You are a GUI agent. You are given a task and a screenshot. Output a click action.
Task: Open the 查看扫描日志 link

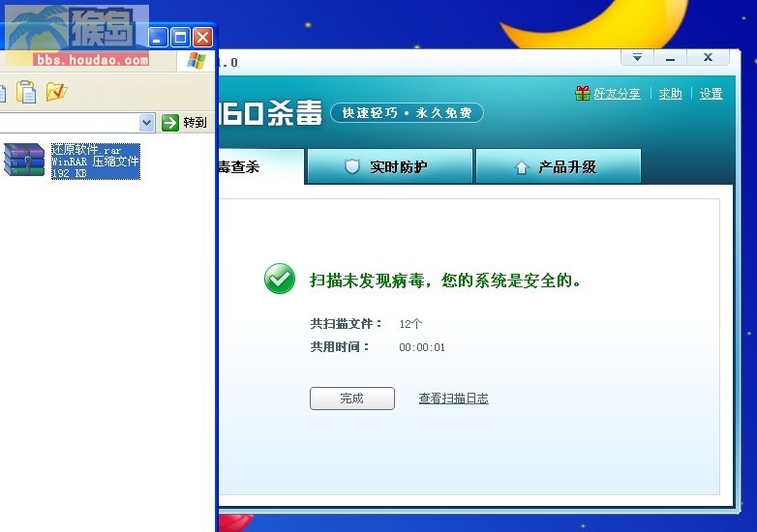pos(453,399)
